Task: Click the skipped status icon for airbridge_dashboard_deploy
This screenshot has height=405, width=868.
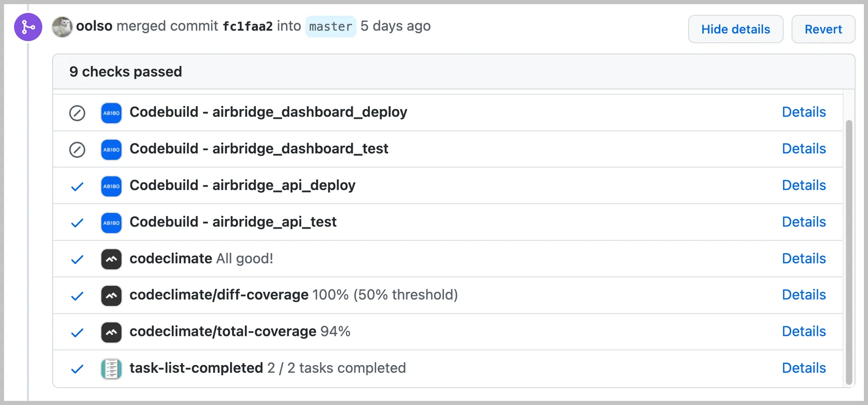Action: (77, 113)
